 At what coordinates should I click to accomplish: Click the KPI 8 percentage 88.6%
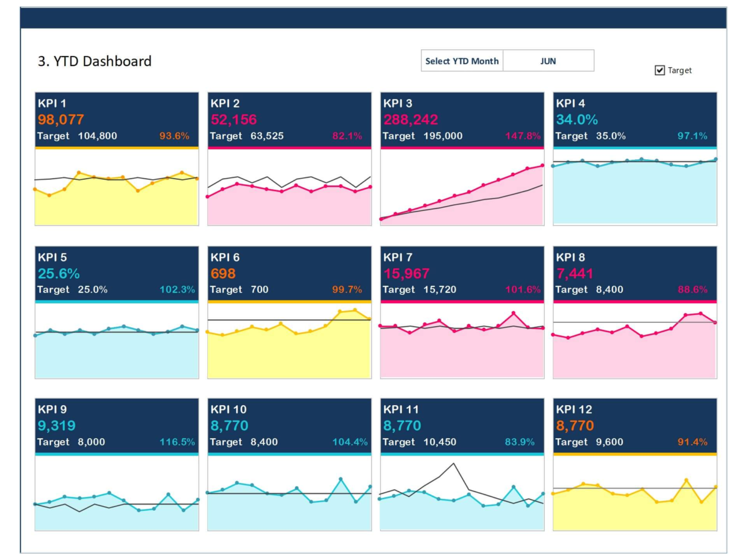[692, 289]
